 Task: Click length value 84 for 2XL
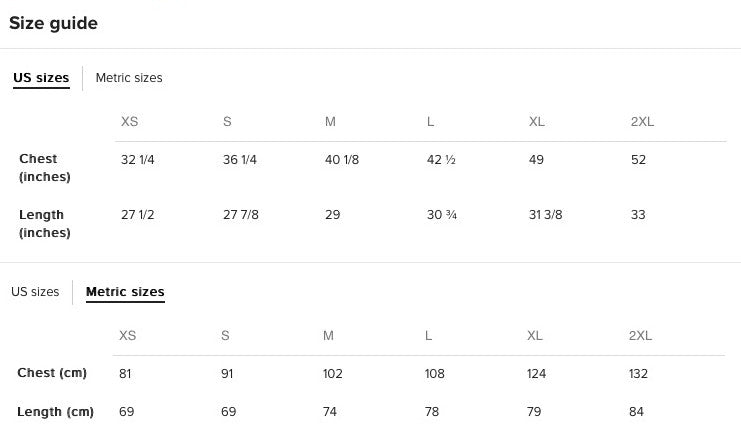(636, 412)
